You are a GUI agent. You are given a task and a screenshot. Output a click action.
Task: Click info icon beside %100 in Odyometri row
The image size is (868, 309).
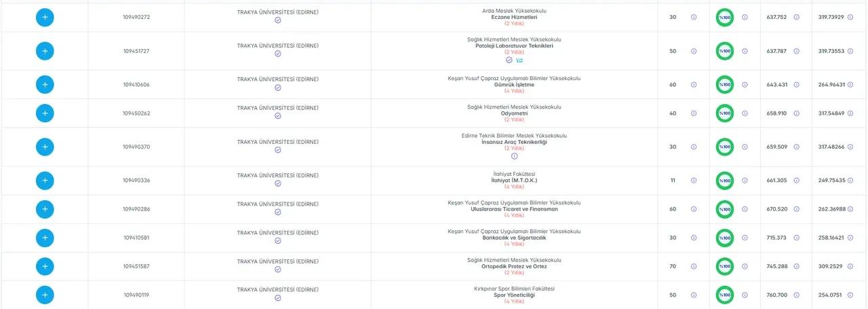[745, 113]
